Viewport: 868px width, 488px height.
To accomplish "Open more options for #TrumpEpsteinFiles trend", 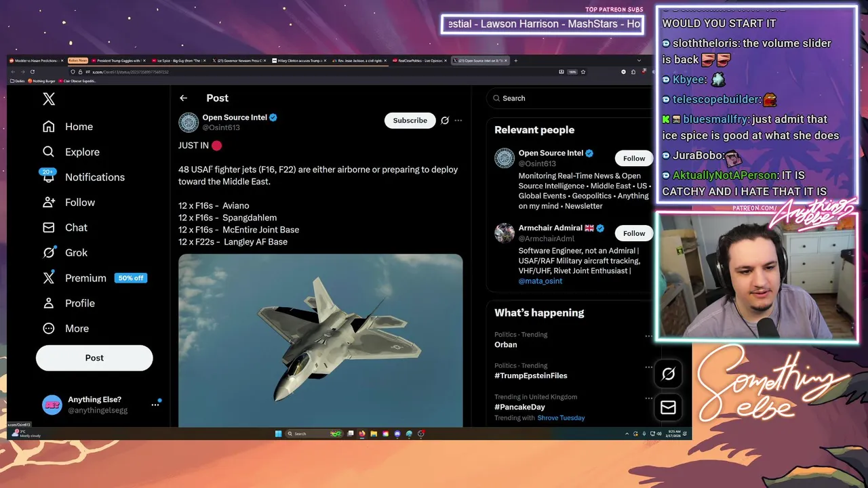I will 648,367.
